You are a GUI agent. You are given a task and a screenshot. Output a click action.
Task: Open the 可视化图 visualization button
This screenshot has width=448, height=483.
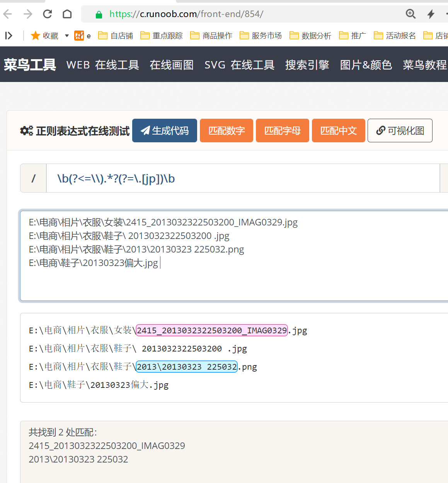coord(400,131)
